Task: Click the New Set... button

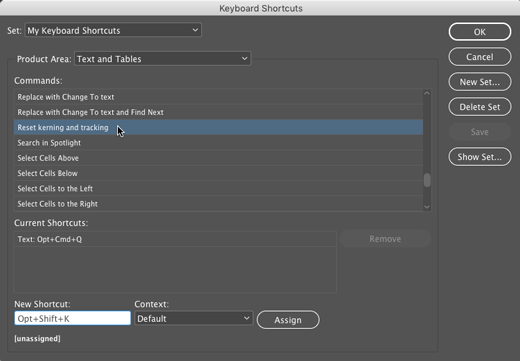Action: tap(480, 82)
